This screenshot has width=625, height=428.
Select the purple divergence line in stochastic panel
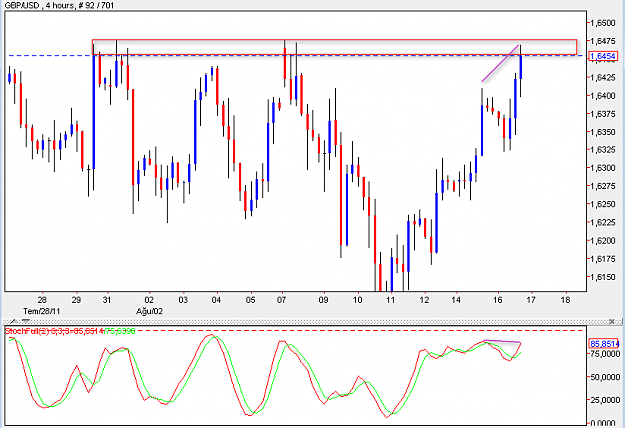[x=502, y=341]
